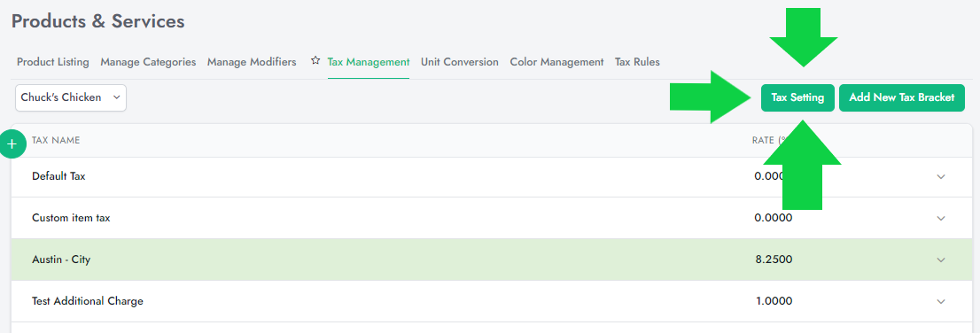Click the star icon beside Tax Management
The height and width of the screenshot is (333, 980).
click(315, 61)
